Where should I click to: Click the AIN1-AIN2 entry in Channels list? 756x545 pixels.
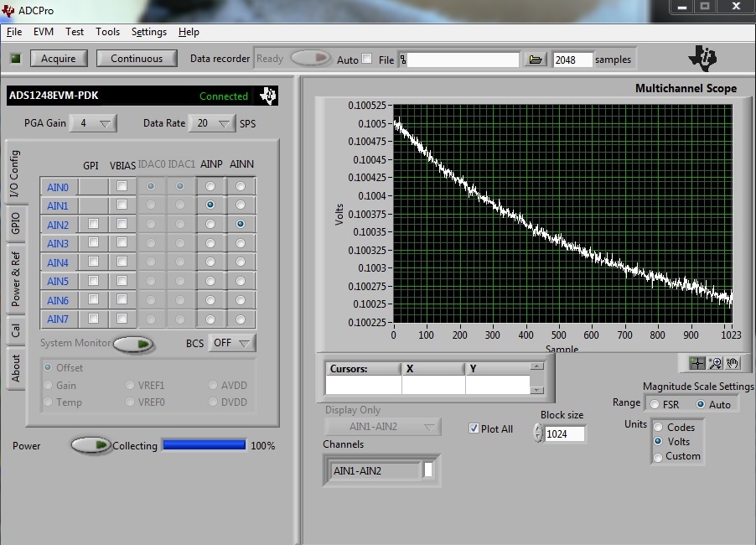pyautogui.click(x=375, y=470)
